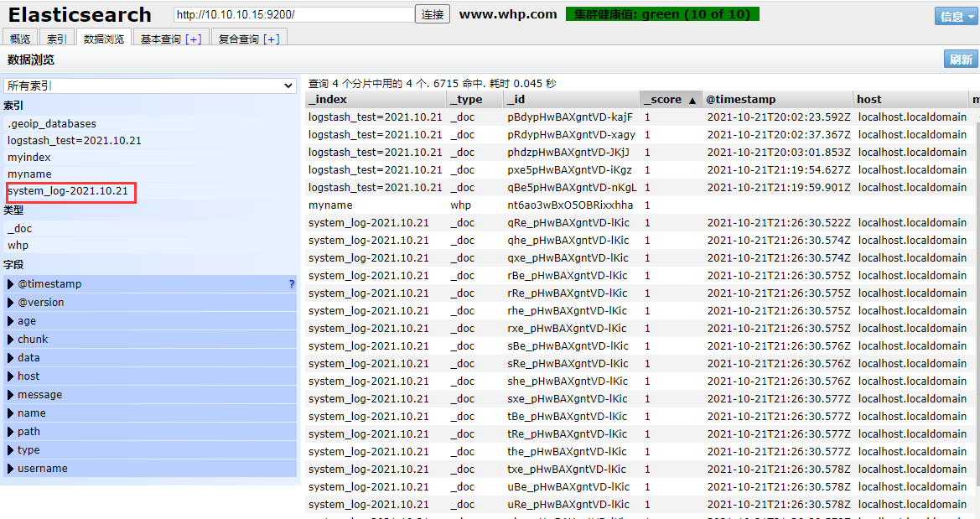This screenshot has height=519, width=980.
Task: Expand the host field filter
Action: [150, 376]
